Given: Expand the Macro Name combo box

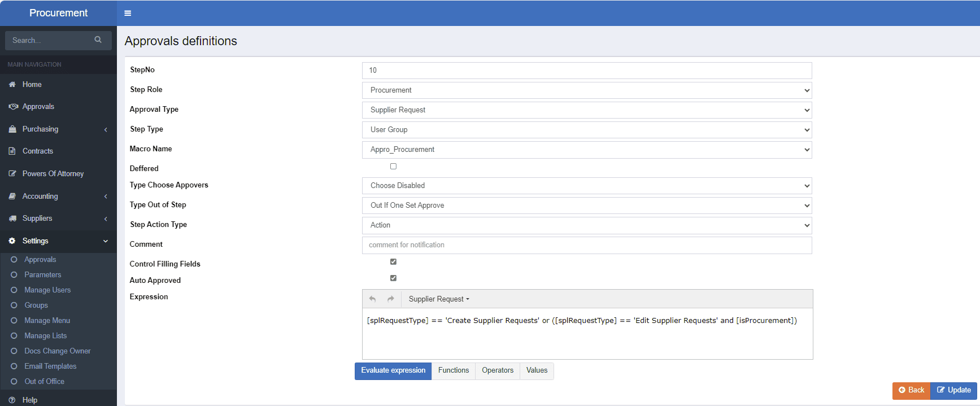Looking at the screenshot, I should 586,150.
